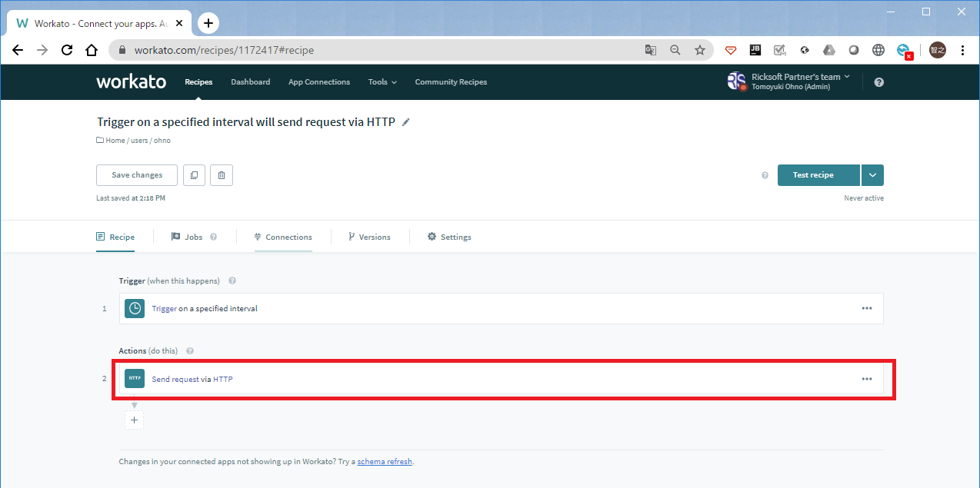This screenshot has height=488, width=980.
Task: Open the Tools dropdown menu
Action: tap(382, 82)
